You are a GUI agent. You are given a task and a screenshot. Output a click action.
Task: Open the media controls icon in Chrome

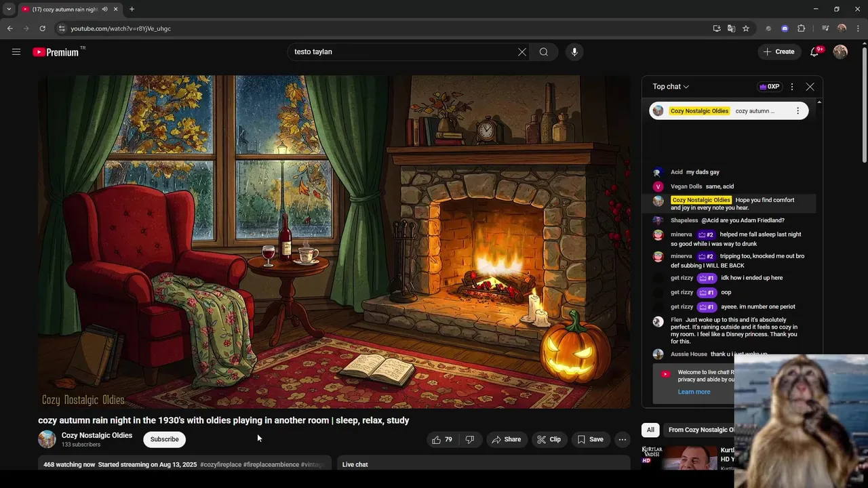pyautogui.click(x=825, y=28)
